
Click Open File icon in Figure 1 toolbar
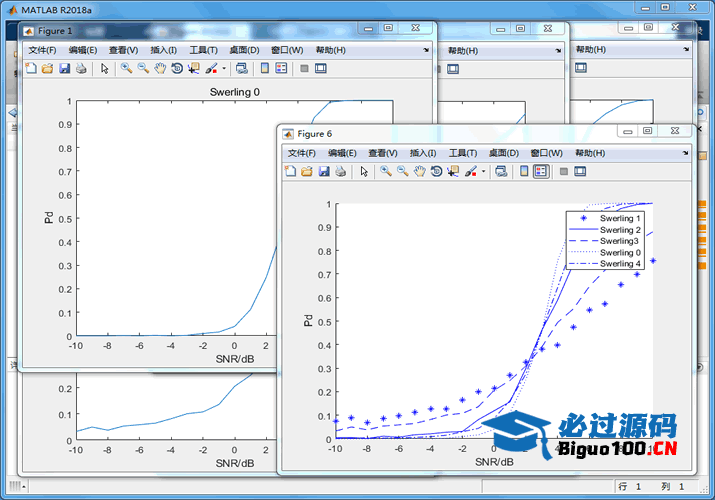(47, 68)
